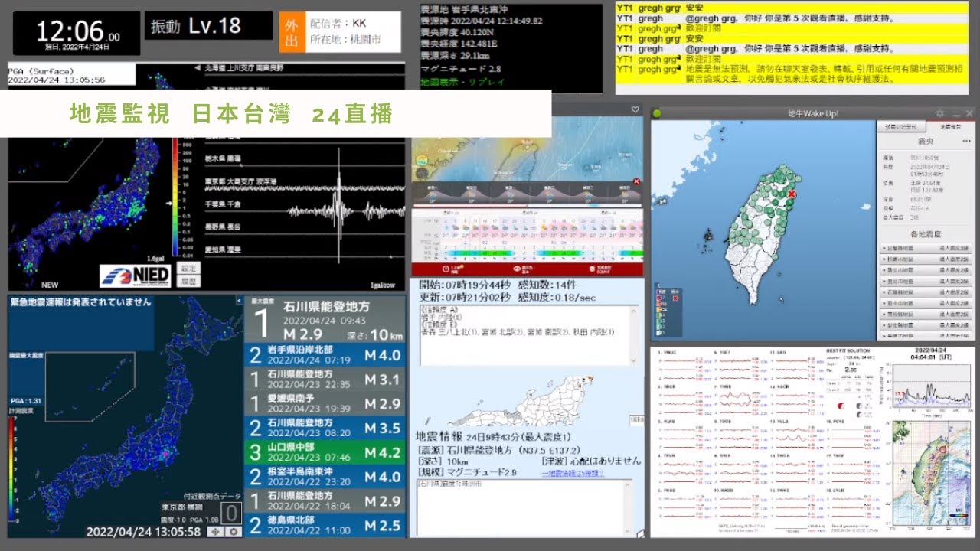The height and width of the screenshot is (551, 980).
Task: Expand the third regional intensity row
Action: click(925, 270)
